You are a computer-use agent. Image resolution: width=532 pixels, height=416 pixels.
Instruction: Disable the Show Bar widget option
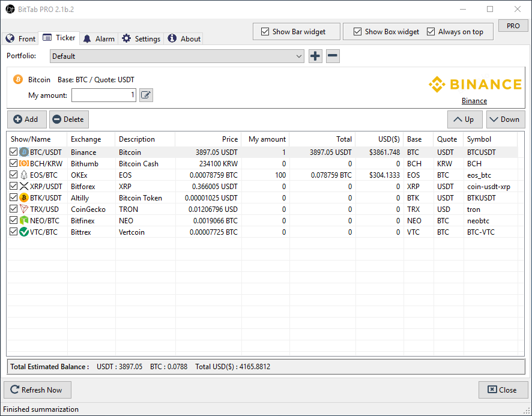coord(265,31)
